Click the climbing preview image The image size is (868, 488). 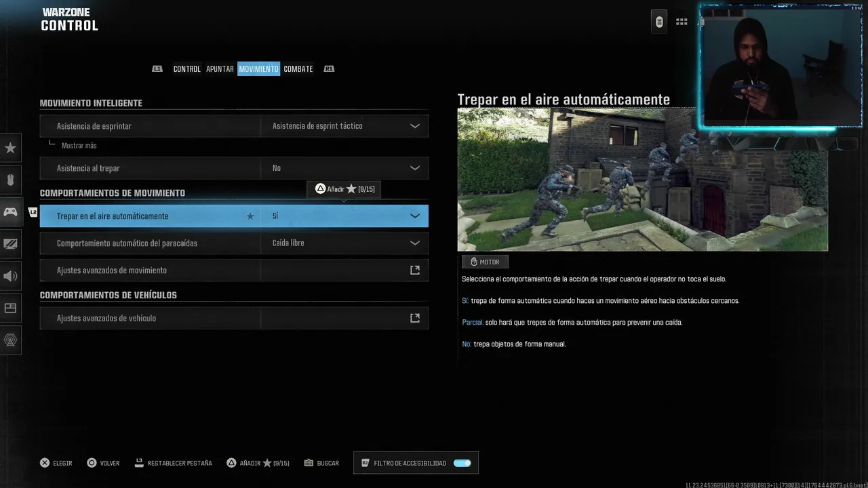click(642, 180)
